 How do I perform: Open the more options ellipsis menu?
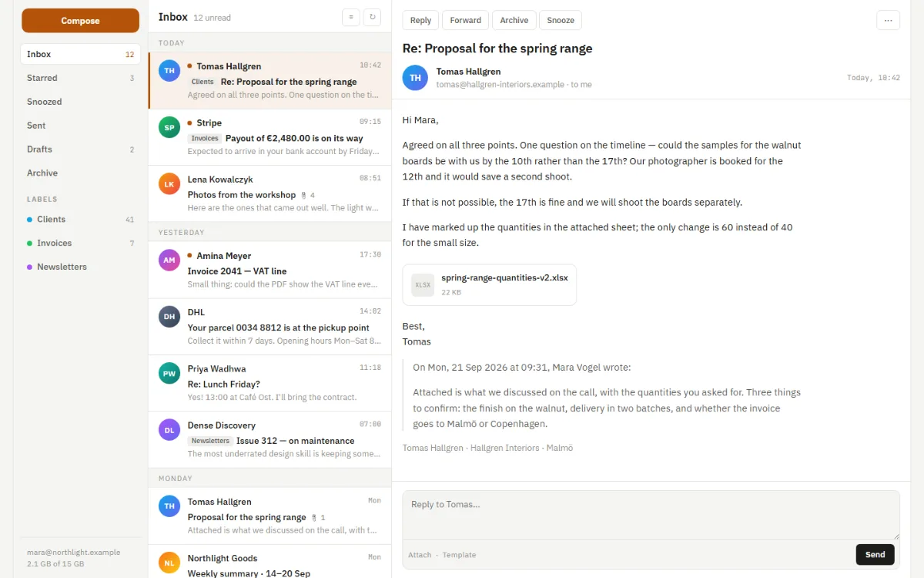click(888, 20)
